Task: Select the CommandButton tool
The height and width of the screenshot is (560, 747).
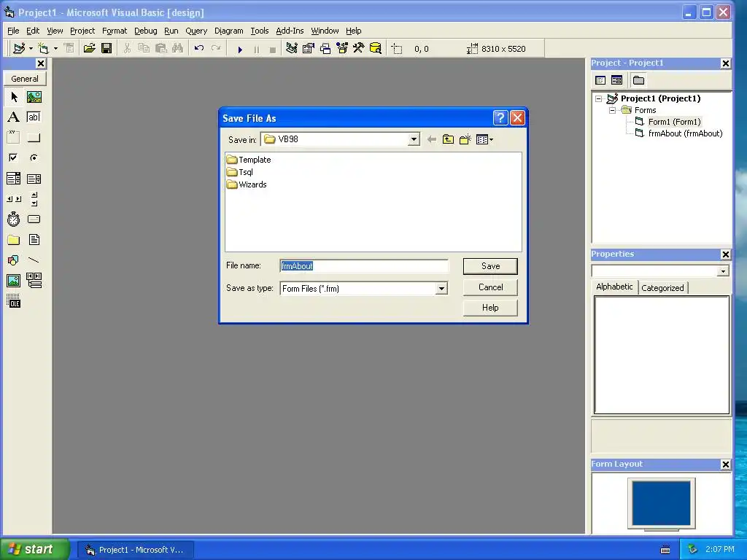Action: point(34,138)
